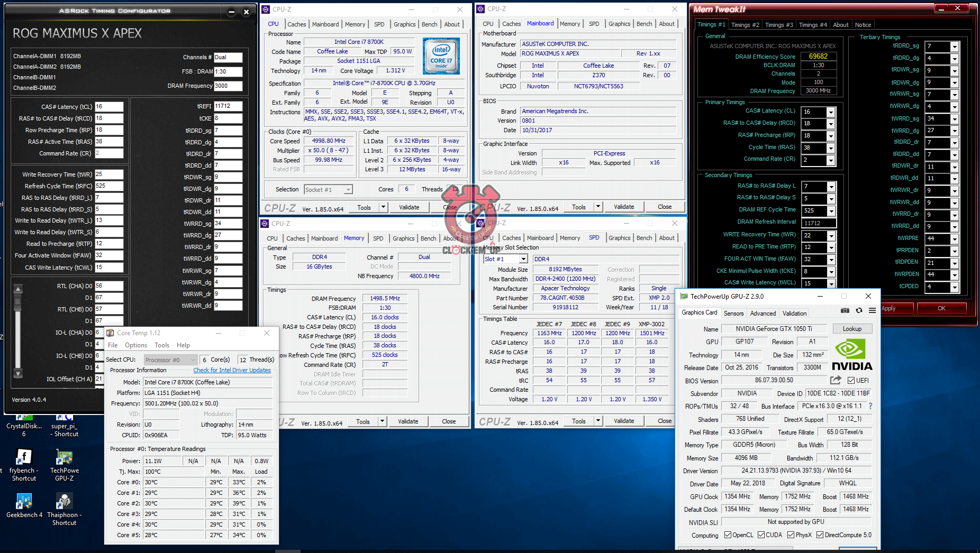
Task: Click the GPU-Z screenshot camera icon
Action: (x=845, y=311)
